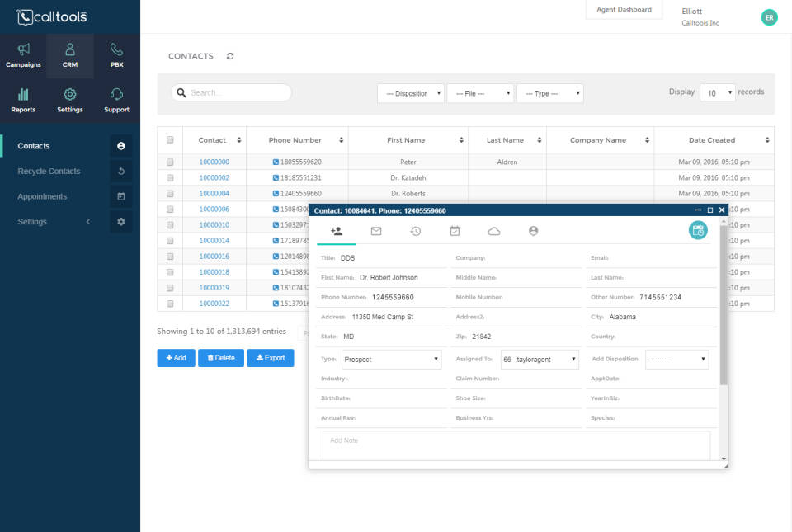
Task: Click inside the Search contacts field
Action: tap(231, 92)
